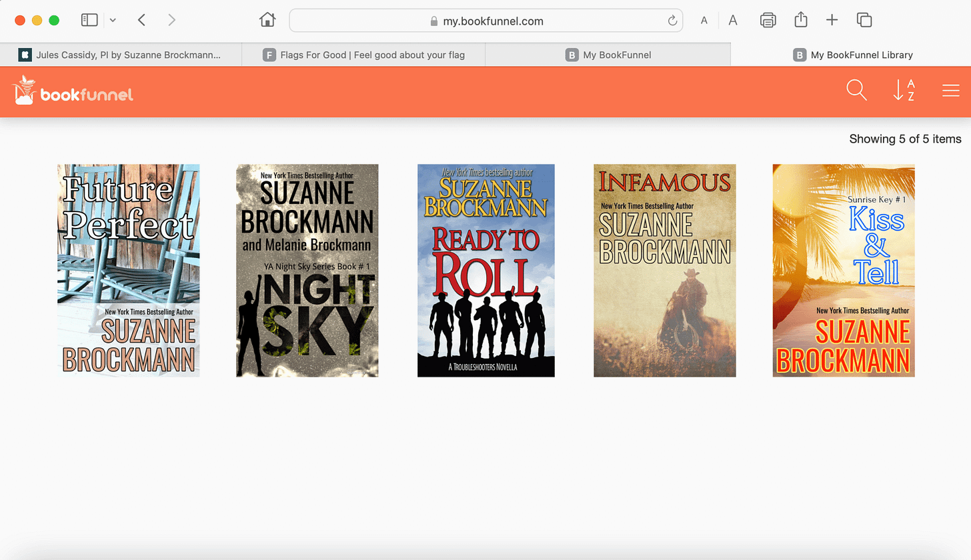Increase text size with the larger A button
Image resolution: width=971 pixels, height=560 pixels.
[x=732, y=21]
